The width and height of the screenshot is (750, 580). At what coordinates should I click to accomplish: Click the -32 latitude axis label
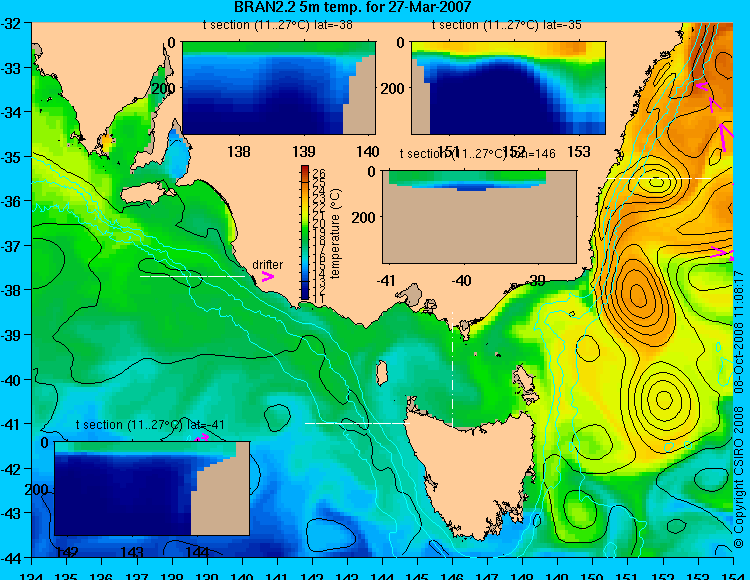pyautogui.click(x=11, y=23)
